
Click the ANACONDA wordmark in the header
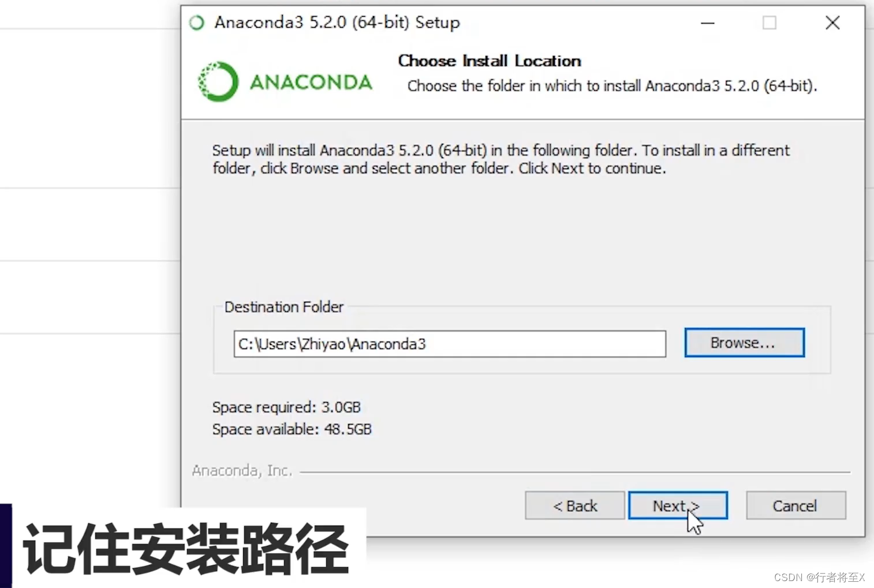(x=311, y=83)
